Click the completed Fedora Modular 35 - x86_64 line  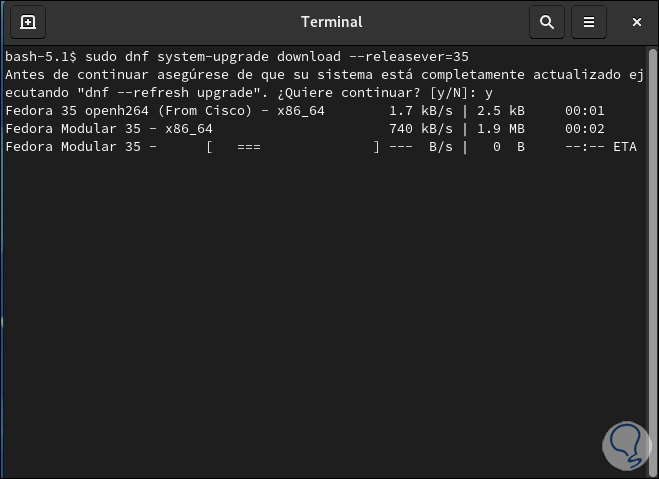[109, 129]
